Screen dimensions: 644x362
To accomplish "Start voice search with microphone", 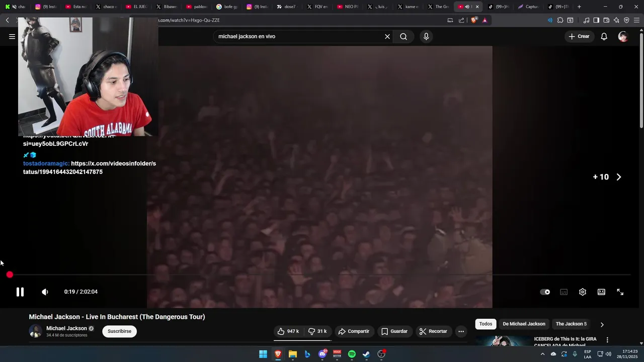I will [426, 36].
